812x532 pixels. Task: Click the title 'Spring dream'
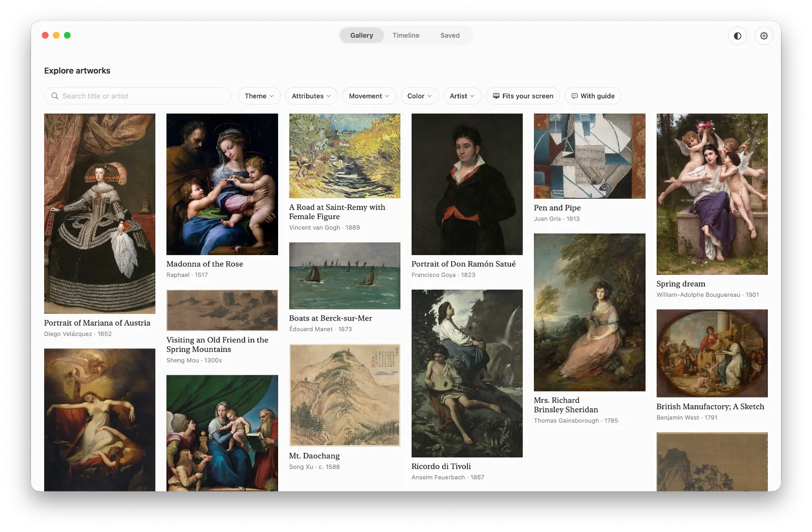coord(681,284)
